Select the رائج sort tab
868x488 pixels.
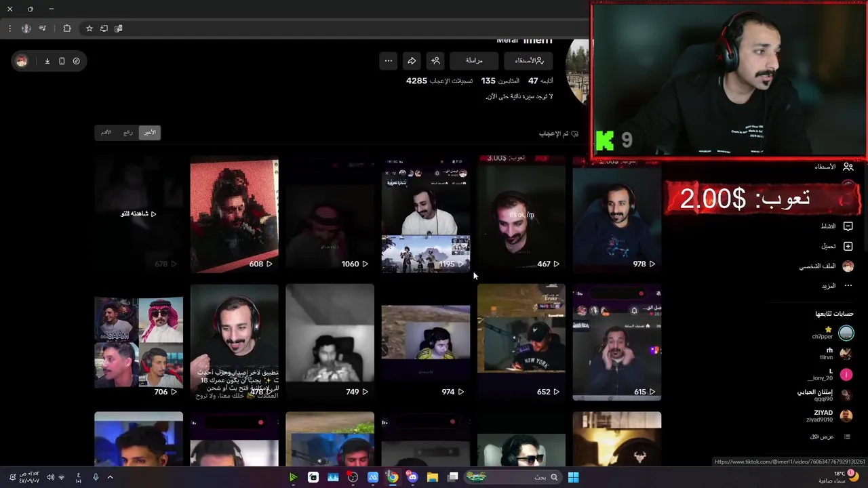click(127, 133)
